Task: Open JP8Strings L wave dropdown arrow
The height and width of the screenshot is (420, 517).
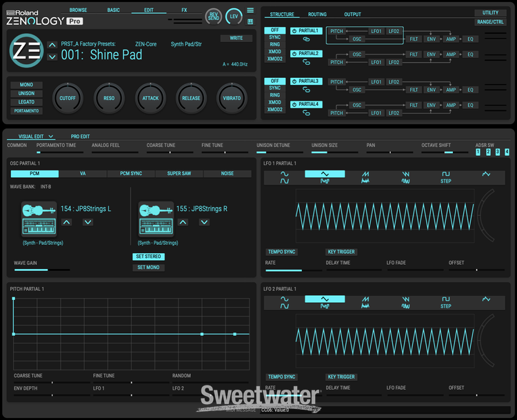Action: pyautogui.click(x=88, y=222)
